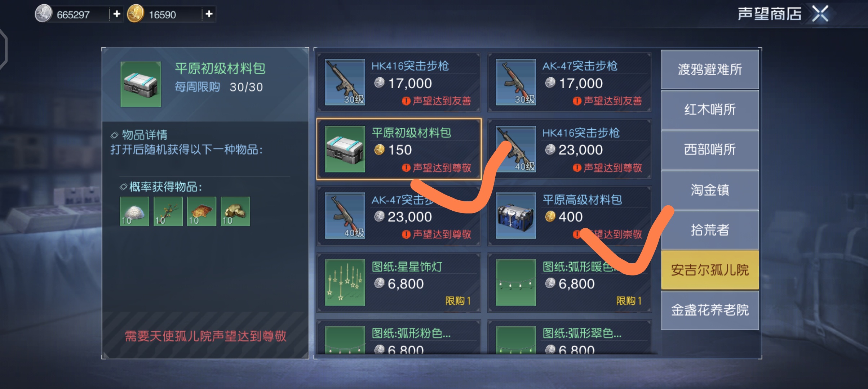
Task: Switch to 渡鸦避难所 shop tab
Action: 710,70
